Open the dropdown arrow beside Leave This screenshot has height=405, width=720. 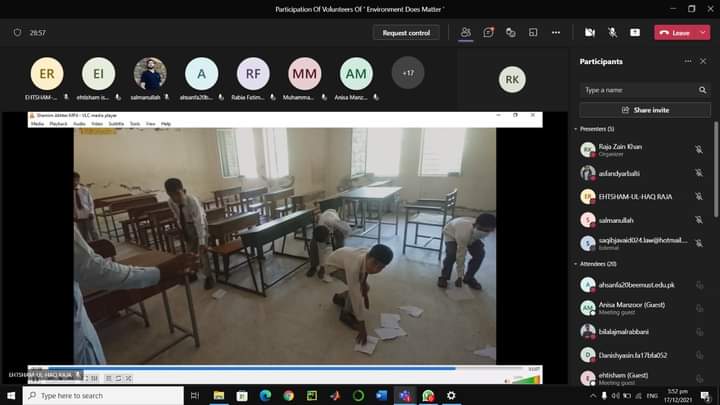703,32
